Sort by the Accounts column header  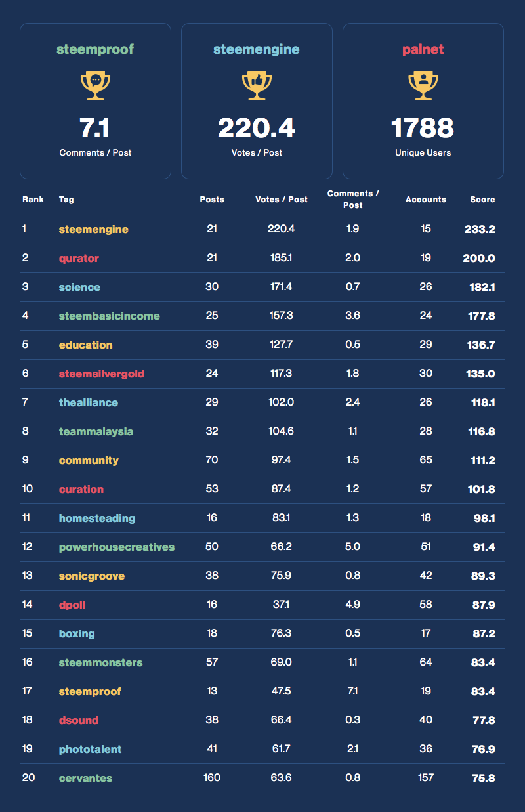coord(426,199)
